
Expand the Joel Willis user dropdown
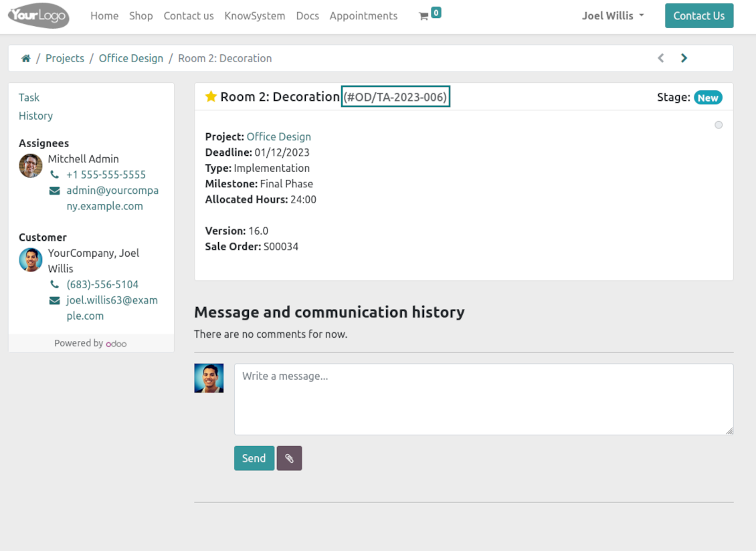pyautogui.click(x=613, y=16)
